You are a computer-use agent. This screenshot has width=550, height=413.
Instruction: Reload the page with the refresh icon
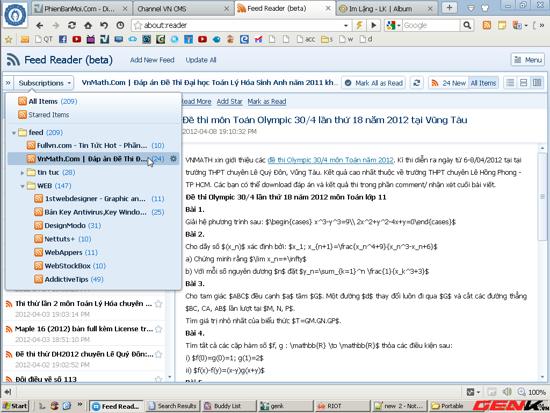point(72,25)
